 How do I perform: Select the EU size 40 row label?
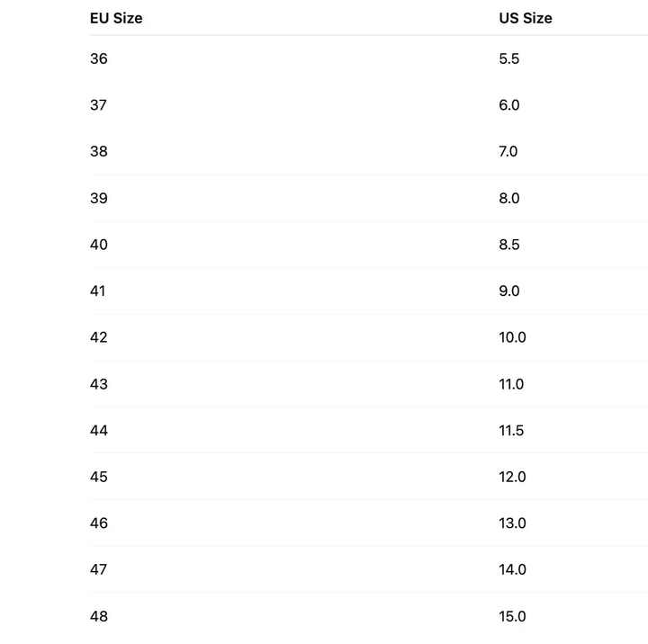[99, 245]
